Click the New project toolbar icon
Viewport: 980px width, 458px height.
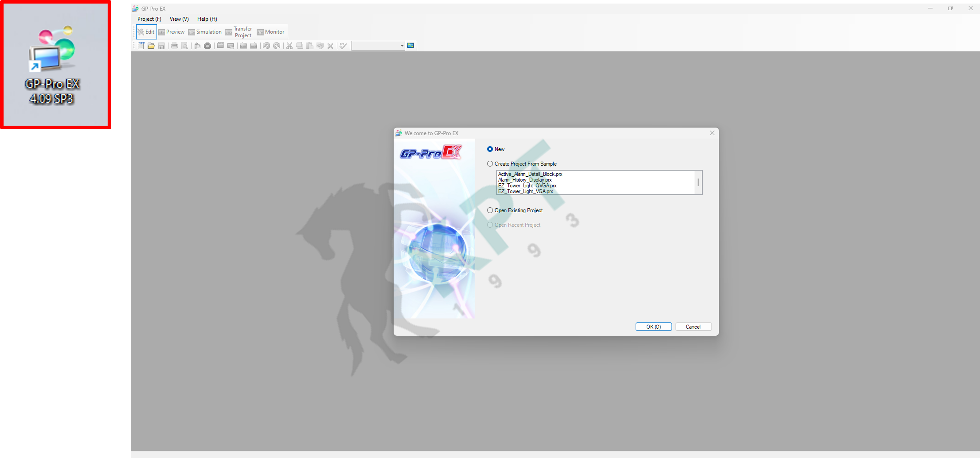tap(141, 46)
